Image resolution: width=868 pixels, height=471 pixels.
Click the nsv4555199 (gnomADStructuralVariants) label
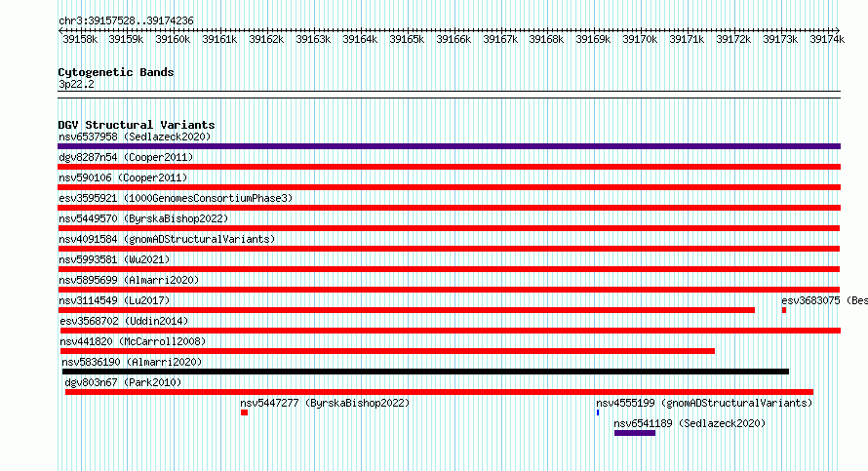tap(704, 403)
